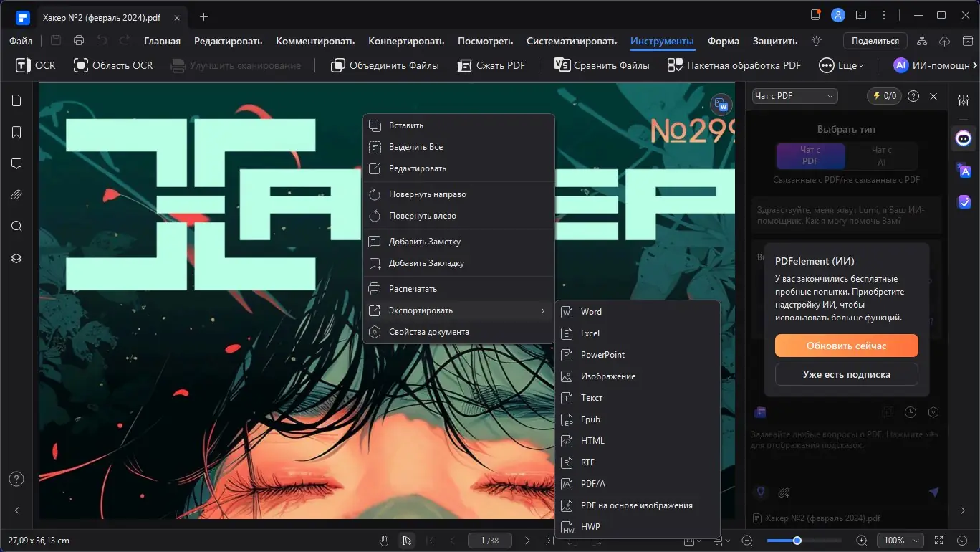
Task: Open Объединить Файлы tool
Action: point(385,65)
